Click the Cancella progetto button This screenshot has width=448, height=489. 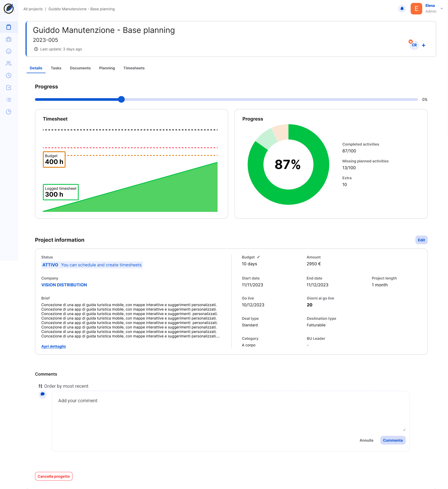coord(54,476)
